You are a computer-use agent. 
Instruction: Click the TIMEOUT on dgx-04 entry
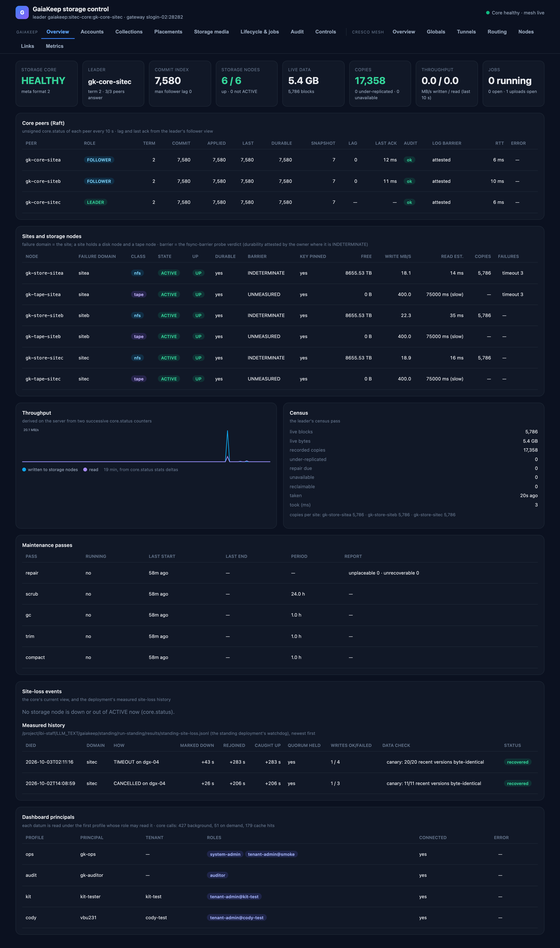coord(136,762)
